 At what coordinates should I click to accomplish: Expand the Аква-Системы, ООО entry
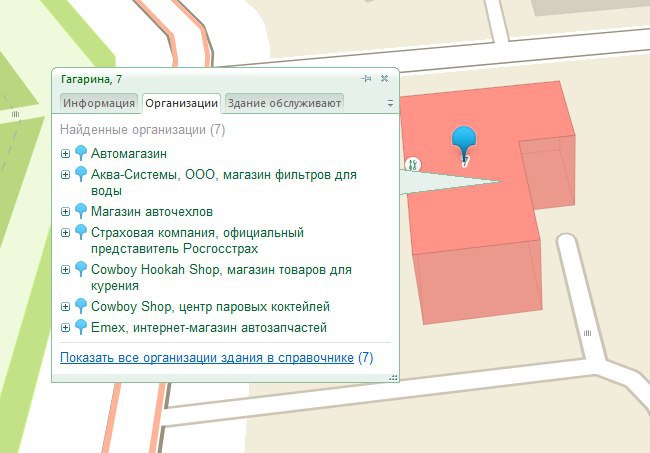tap(65, 174)
